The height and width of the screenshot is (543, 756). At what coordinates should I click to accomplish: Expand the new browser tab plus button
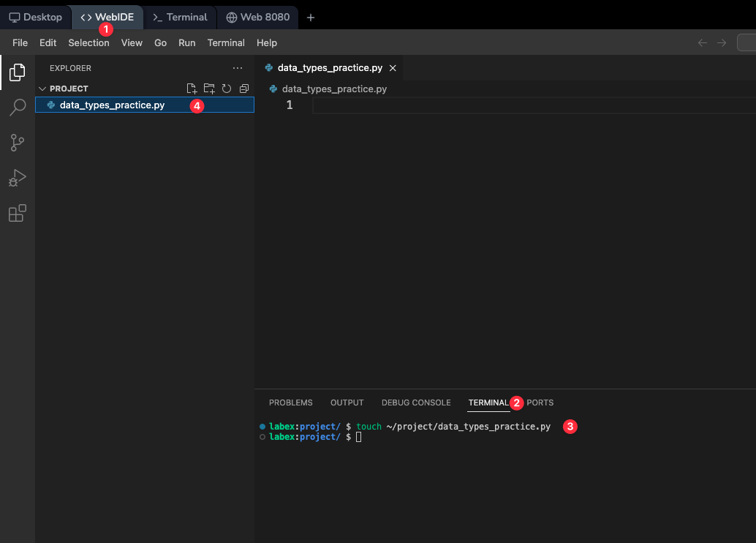click(x=310, y=17)
